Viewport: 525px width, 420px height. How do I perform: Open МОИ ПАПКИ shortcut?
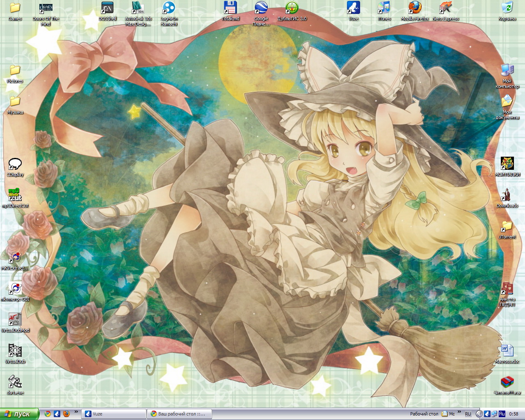tap(507, 167)
